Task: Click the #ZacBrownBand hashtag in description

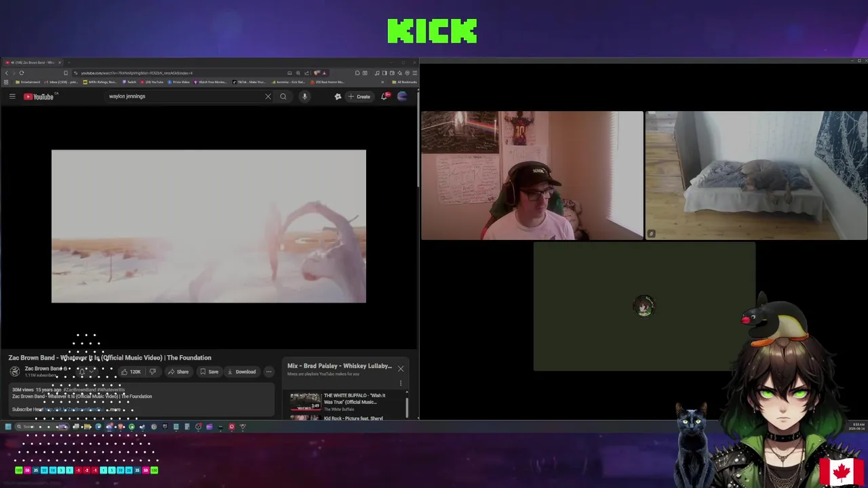Action: [x=79, y=390]
